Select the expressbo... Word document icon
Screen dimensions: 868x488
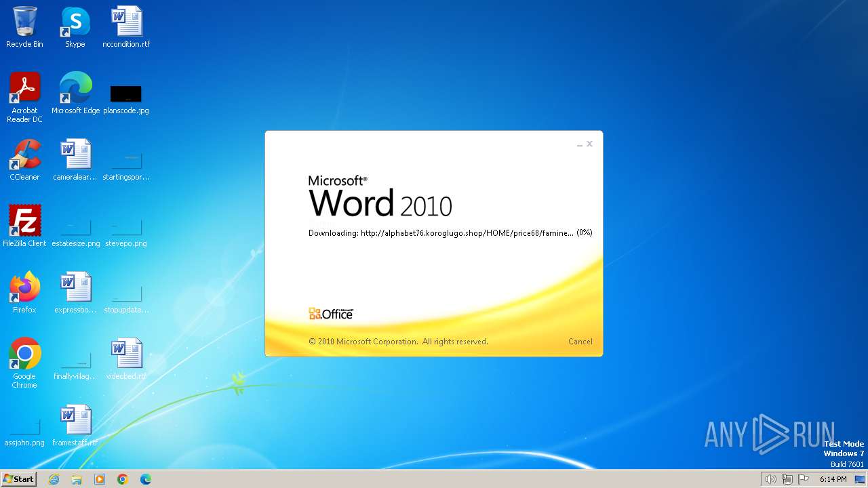pyautogui.click(x=75, y=293)
